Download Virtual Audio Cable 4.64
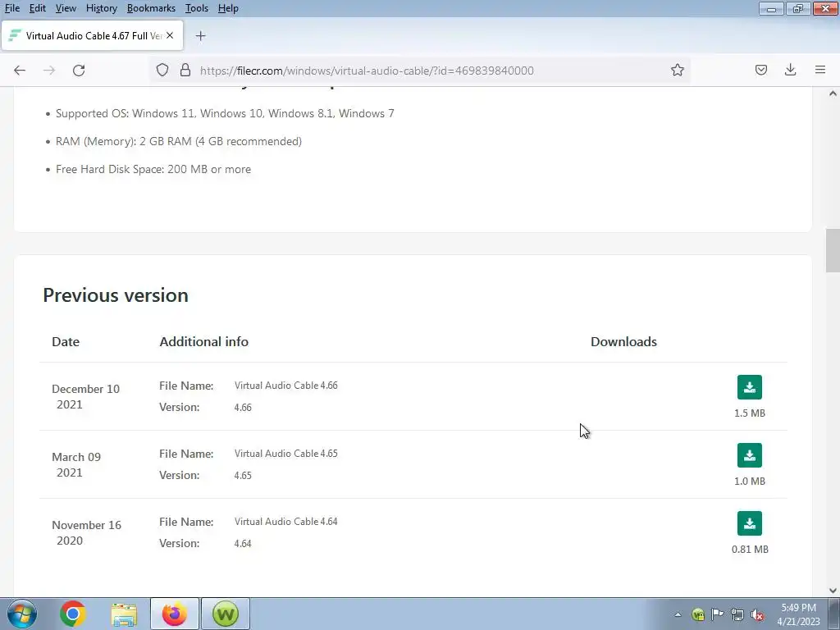Image resolution: width=840 pixels, height=630 pixels. pos(750,523)
